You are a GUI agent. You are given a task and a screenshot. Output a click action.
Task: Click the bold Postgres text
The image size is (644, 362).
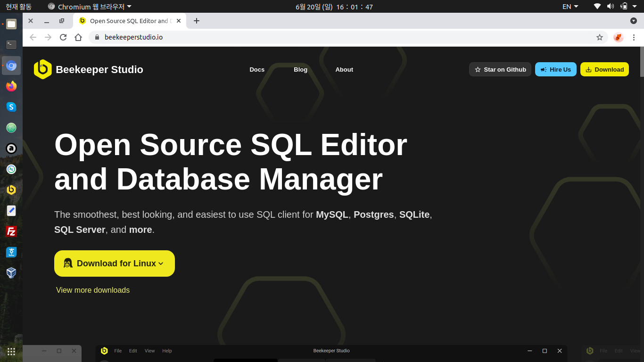coord(374,214)
